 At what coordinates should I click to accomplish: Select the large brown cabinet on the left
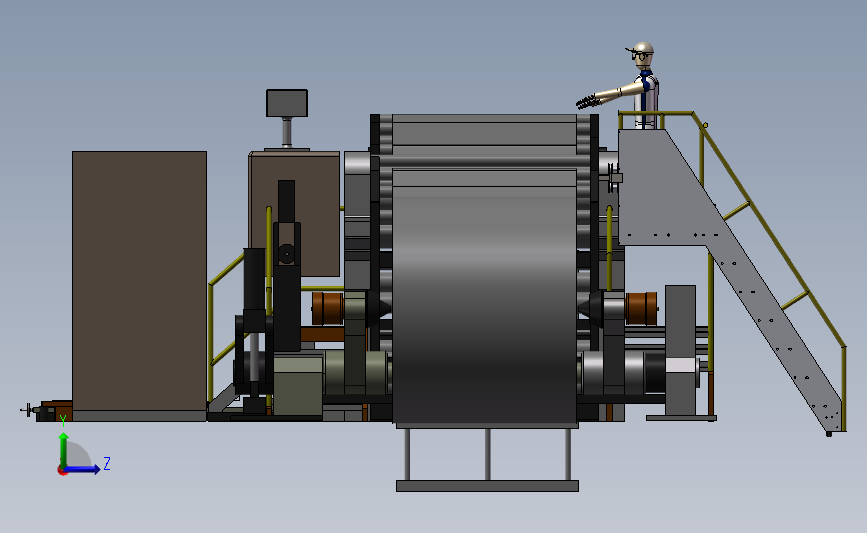139,281
